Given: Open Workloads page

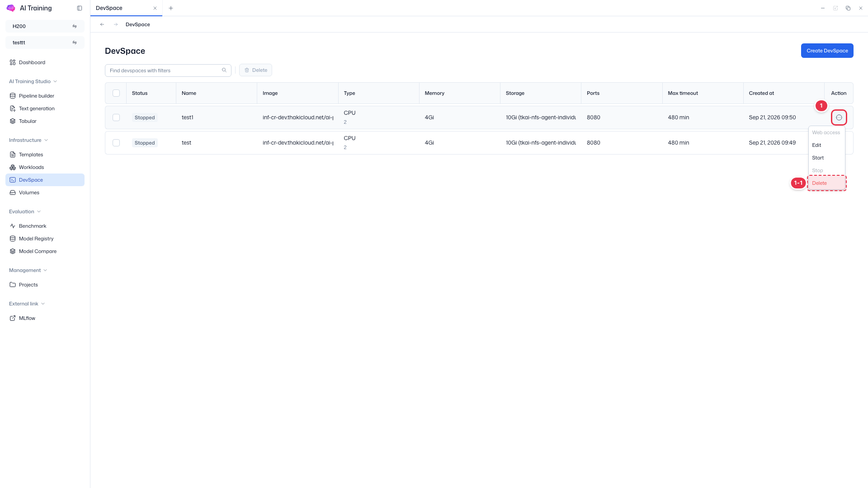Looking at the screenshot, I should point(45,167).
